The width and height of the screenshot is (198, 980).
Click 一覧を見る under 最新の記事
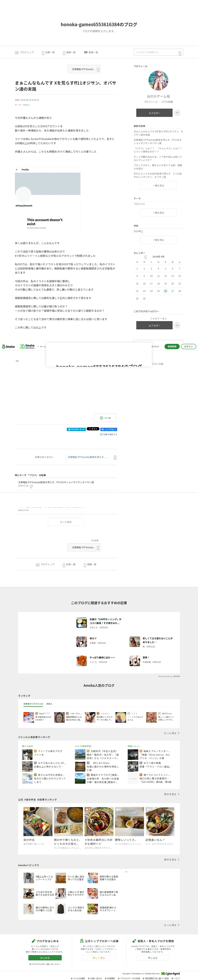158,185
